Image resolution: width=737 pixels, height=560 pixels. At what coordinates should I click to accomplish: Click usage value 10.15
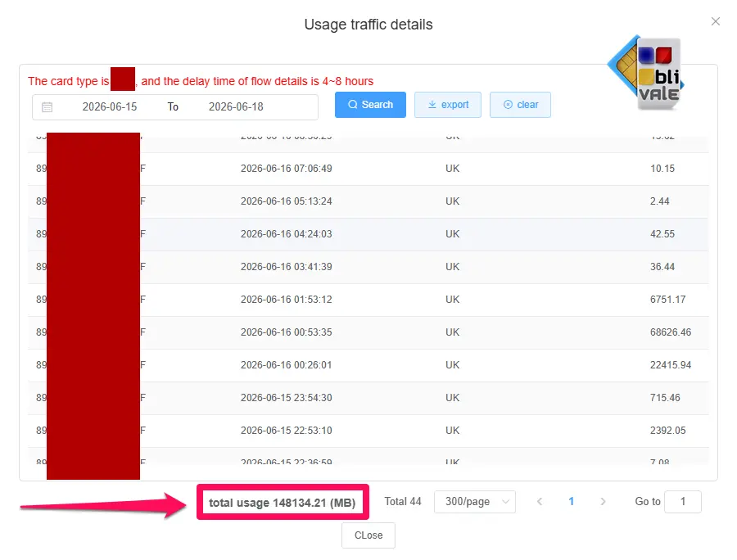(x=662, y=169)
